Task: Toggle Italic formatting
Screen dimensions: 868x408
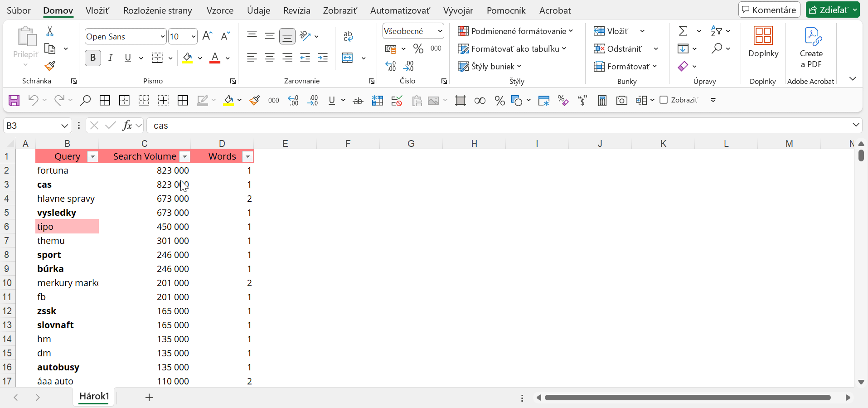Action: pos(110,58)
